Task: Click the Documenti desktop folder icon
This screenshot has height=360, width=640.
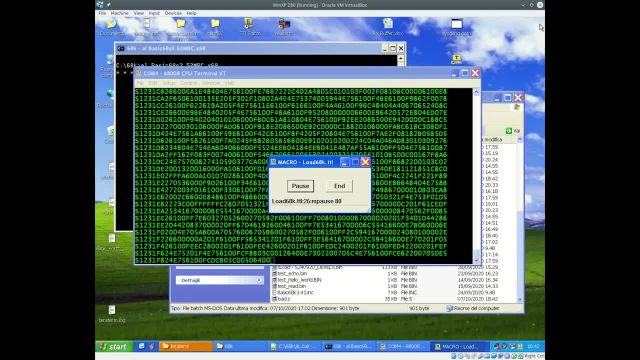Action: tap(112, 27)
